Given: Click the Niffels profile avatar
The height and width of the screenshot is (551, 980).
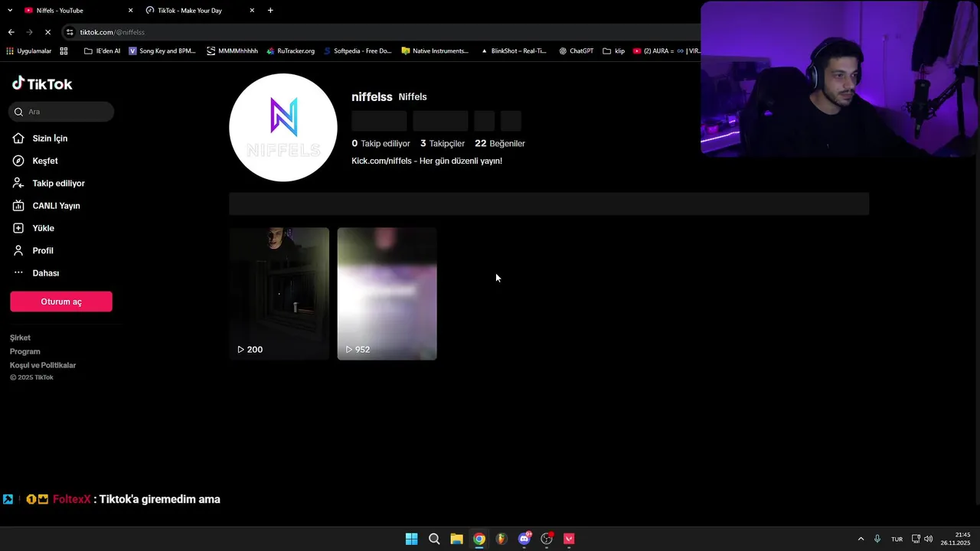Looking at the screenshot, I should (x=283, y=128).
